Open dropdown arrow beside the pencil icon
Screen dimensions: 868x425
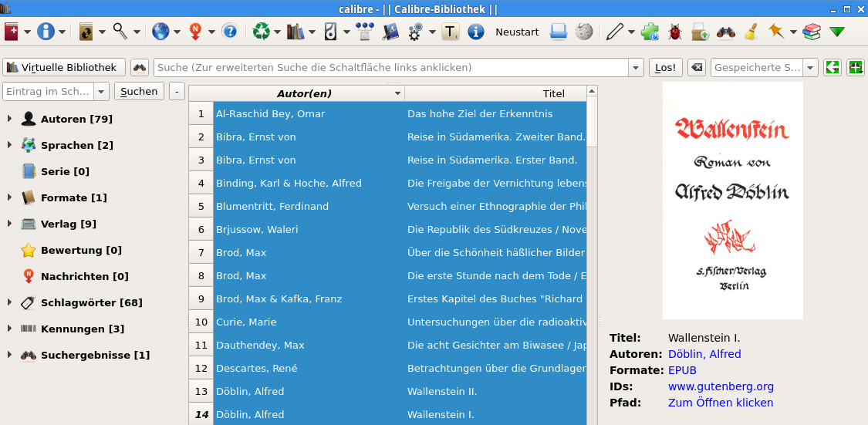point(632,32)
